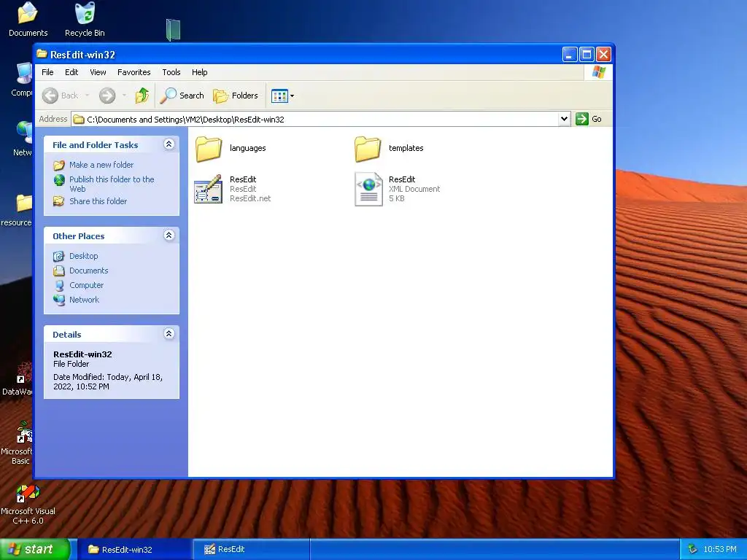
Task: Open the Help menu
Action: (200, 72)
